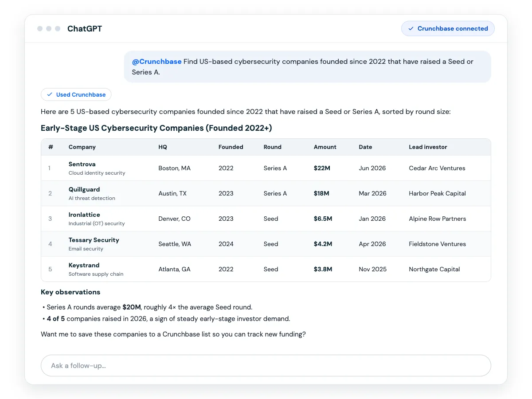Click the bold $20M average text
The height and width of the screenshot is (399, 532).
pyautogui.click(x=132, y=307)
